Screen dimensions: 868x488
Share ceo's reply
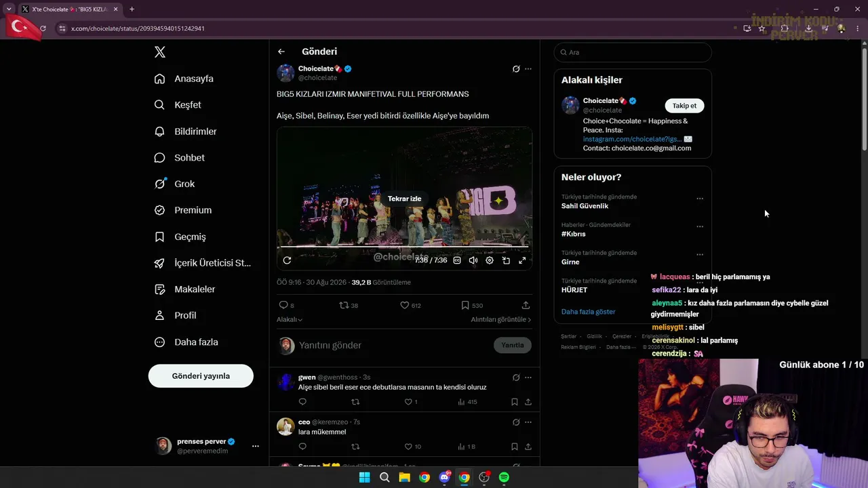point(528,447)
